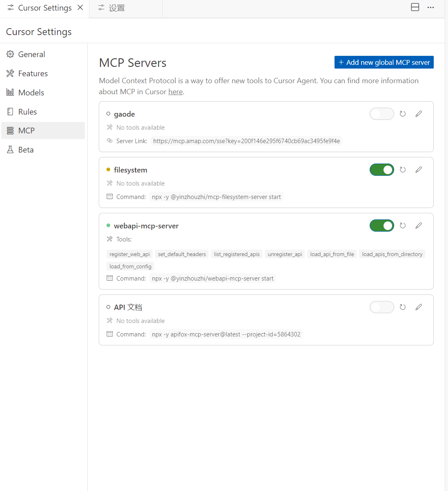Open Beta settings section
This screenshot has width=448, height=491.
[x=43, y=150]
